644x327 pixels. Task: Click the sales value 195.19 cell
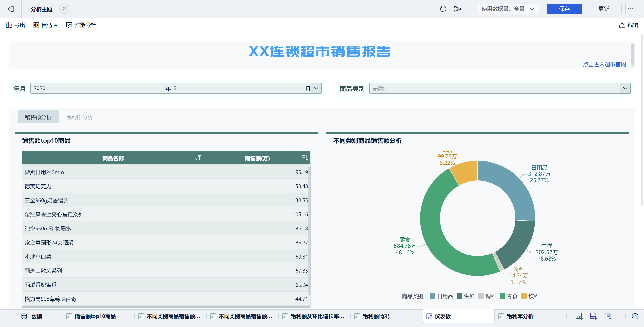pyautogui.click(x=257, y=172)
